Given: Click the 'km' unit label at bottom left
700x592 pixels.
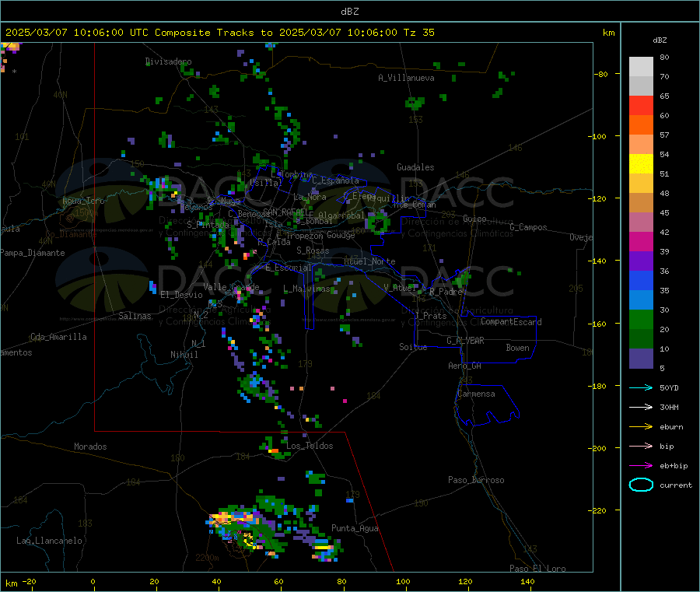Looking at the screenshot, I should click(11, 583).
